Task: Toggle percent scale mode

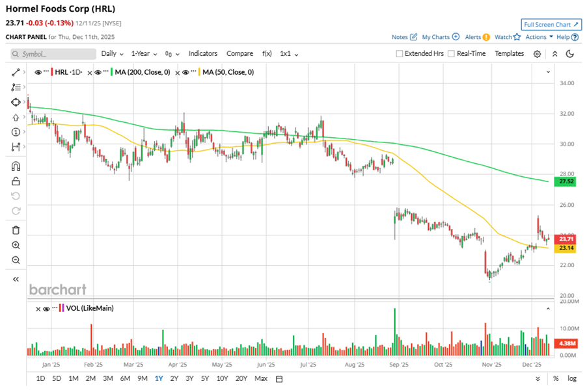Action: [x=556, y=378]
